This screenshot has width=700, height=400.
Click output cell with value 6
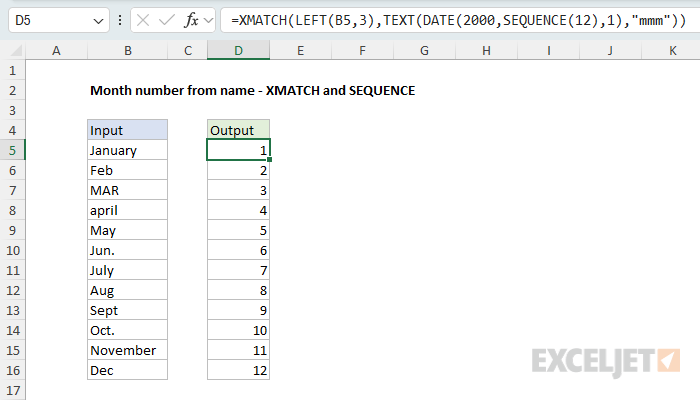click(238, 250)
